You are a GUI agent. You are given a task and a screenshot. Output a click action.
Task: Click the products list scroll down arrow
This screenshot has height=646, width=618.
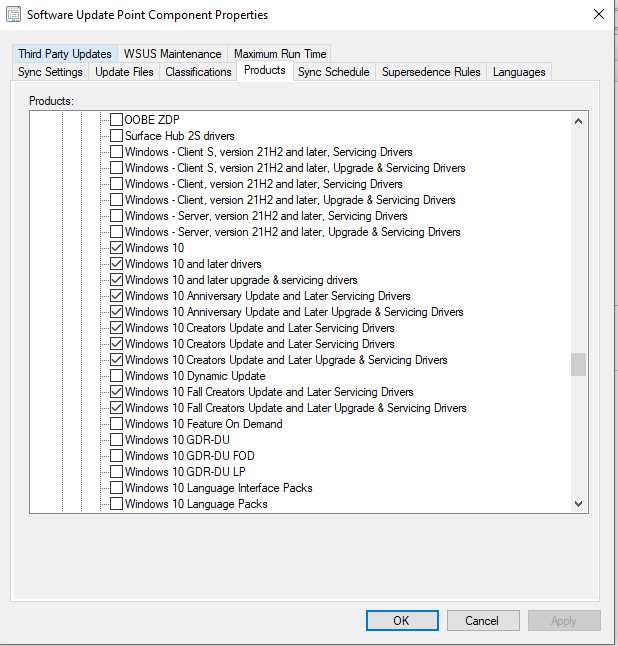578,504
